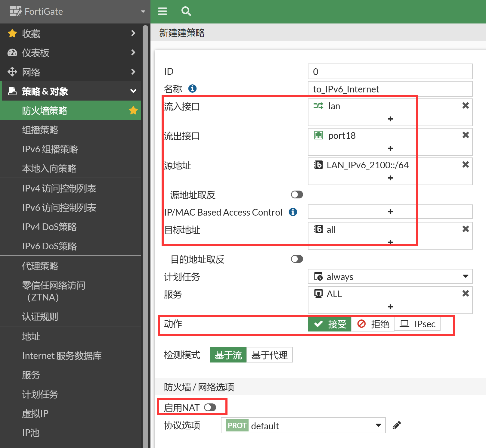Remove ALL from the service field
Image resolution: width=486 pixels, height=448 pixels.
(x=465, y=294)
